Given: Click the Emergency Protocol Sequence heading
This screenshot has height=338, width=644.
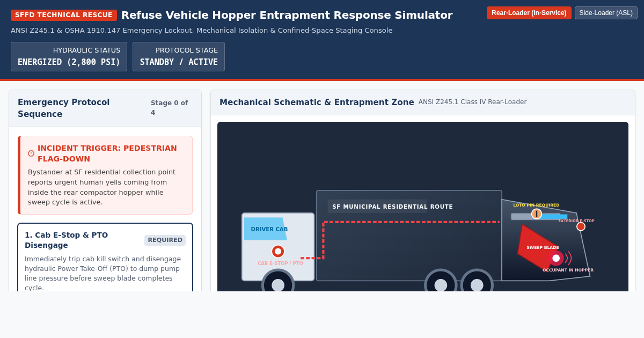Looking at the screenshot, I should point(63,108).
